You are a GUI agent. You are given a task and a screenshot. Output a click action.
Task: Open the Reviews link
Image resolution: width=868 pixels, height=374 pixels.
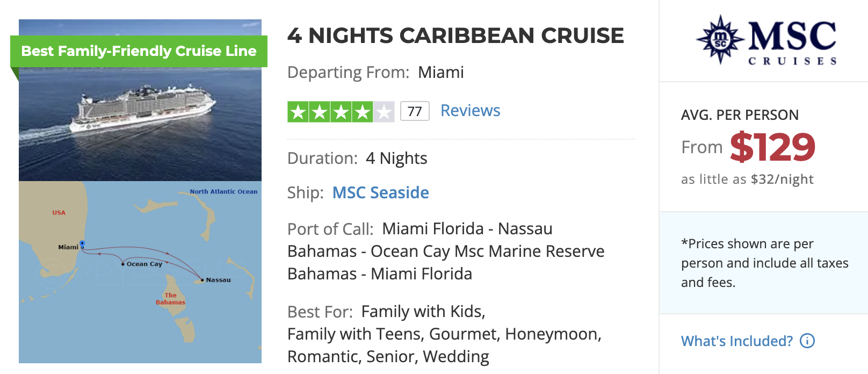(x=470, y=111)
